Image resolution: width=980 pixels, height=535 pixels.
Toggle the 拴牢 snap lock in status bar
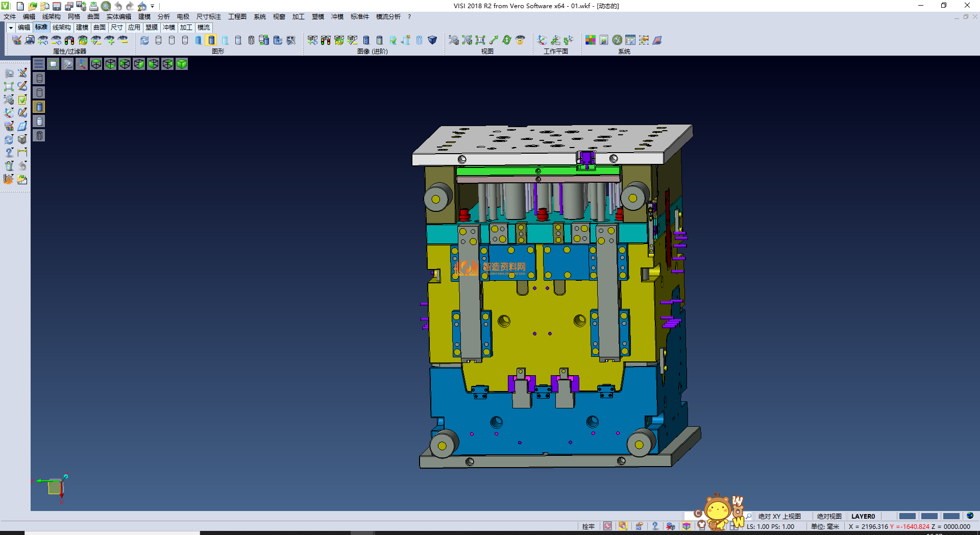[x=588, y=526]
